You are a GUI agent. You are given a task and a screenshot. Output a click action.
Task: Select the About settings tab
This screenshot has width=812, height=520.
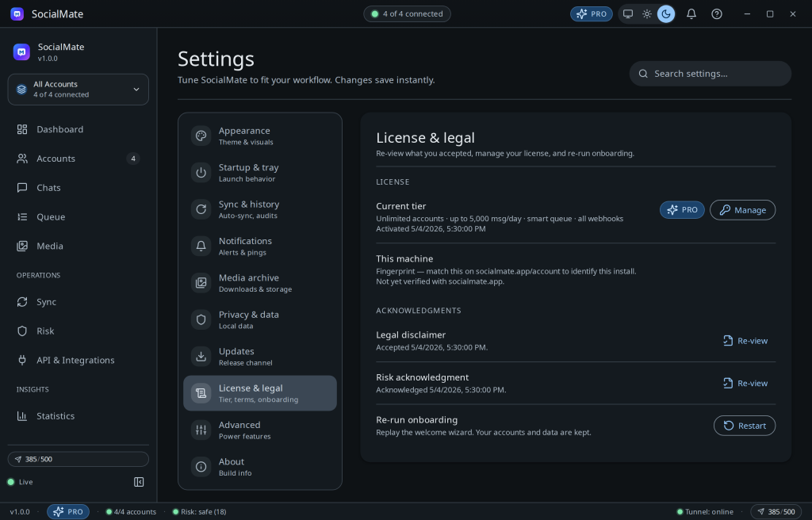[260, 467]
